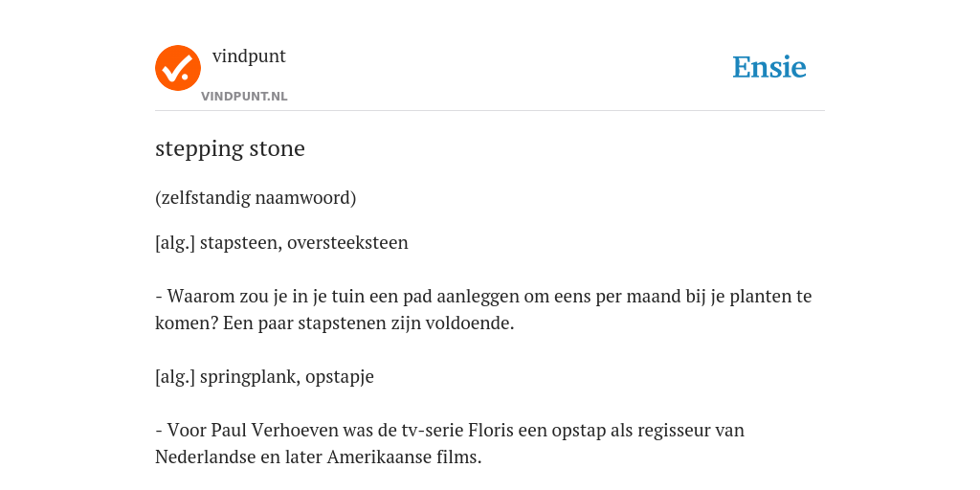Click the orange vindpunt checkmark logo
Image resolution: width=980 pixels, height=490 pixels.
point(178,68)
